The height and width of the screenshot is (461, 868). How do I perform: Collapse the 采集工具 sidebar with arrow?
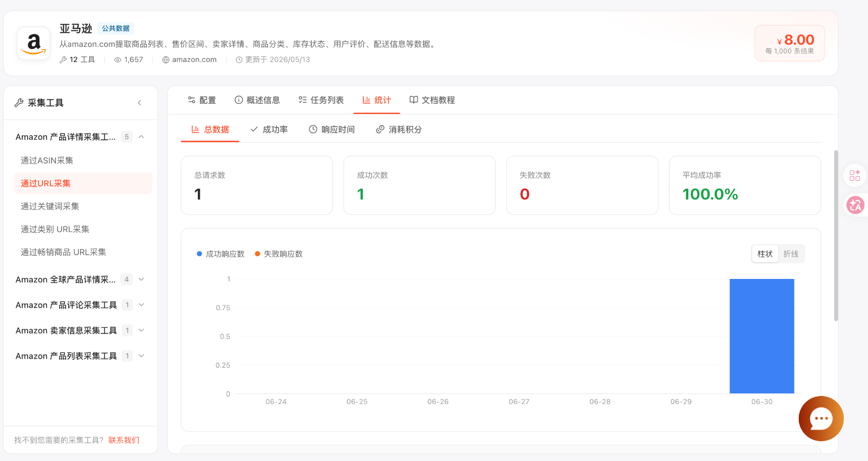point(139,103)
